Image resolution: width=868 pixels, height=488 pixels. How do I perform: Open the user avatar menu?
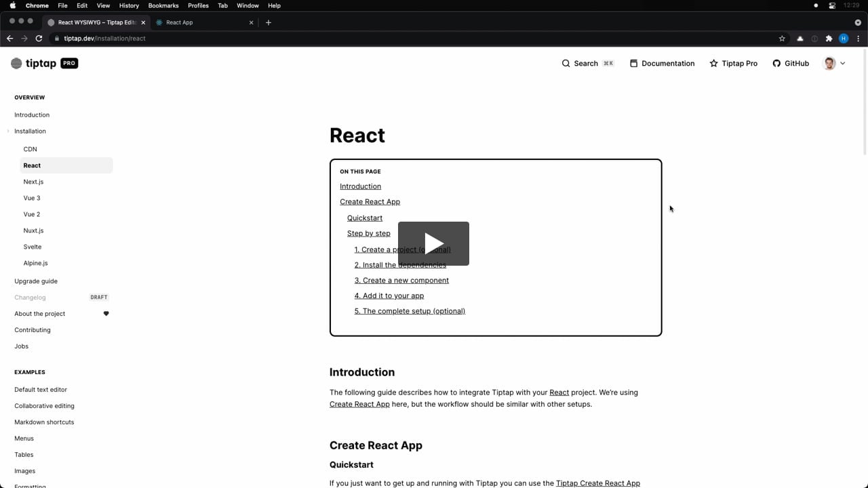coord(833,63)
